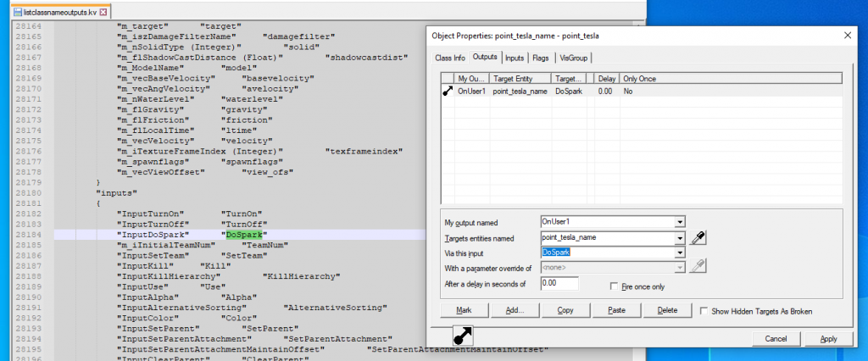This screenshot has height=361, width=868.
Task: Switch to the Inputs tab
Action: pyautogui.click(x=515, y=58)
